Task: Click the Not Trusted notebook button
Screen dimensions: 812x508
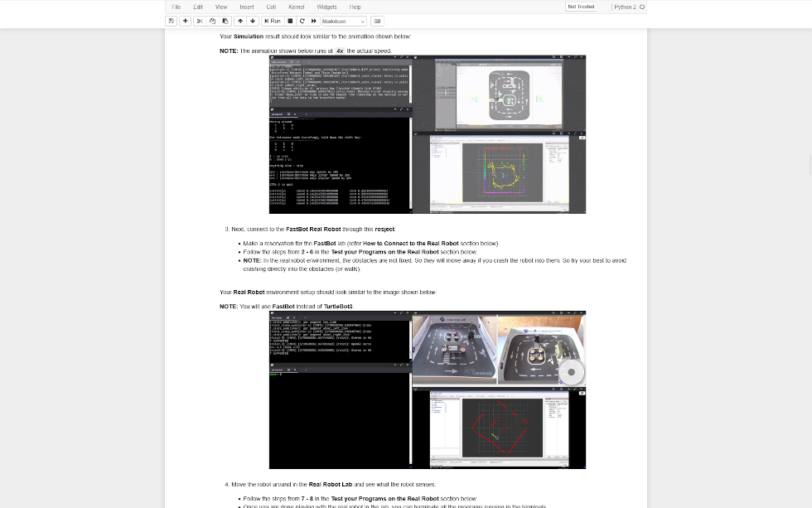Action: coord(580,7)
